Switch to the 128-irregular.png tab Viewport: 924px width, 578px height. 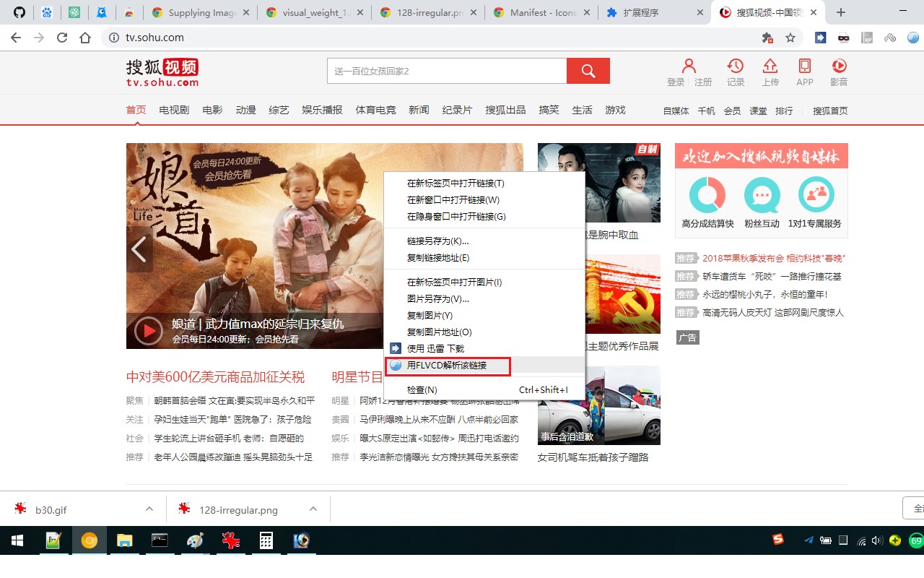428,12
